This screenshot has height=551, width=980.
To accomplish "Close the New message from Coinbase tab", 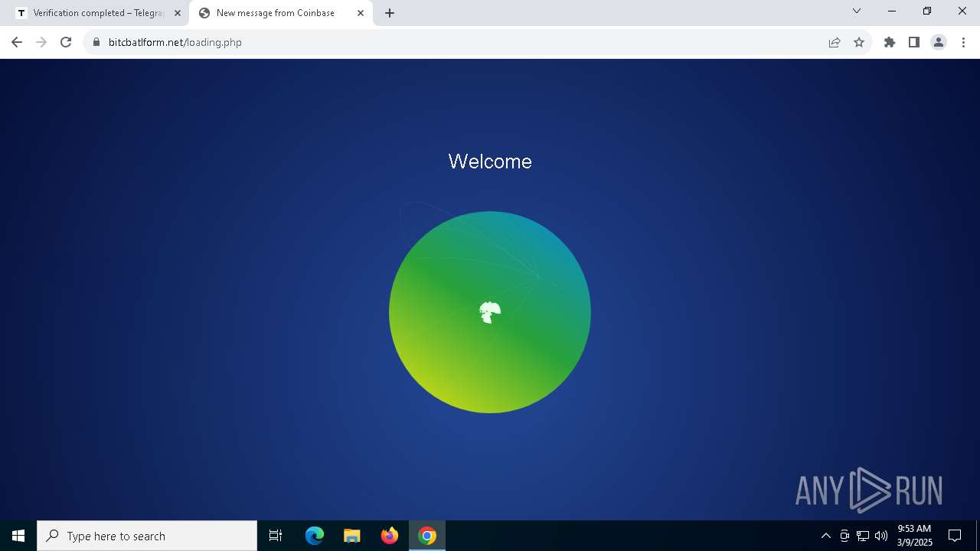I will coord(361,13).
